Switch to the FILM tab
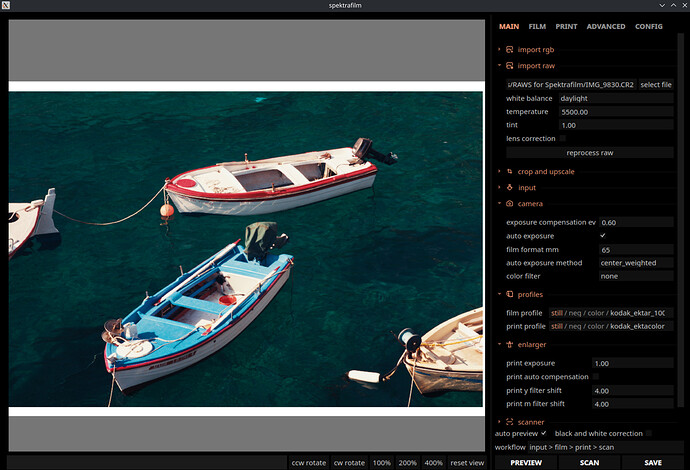Image resolution: width=690 pixels, height=470 pixels. (x=537, y=26)
